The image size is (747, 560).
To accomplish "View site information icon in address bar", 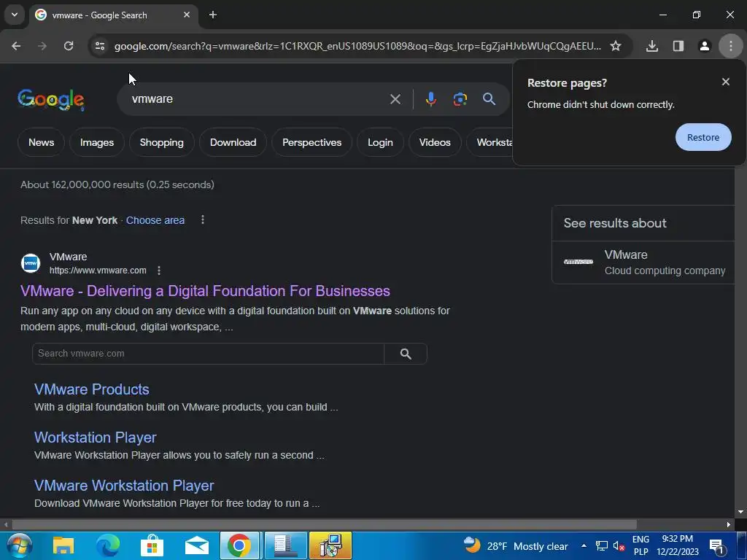I will (x=99, y=46).
